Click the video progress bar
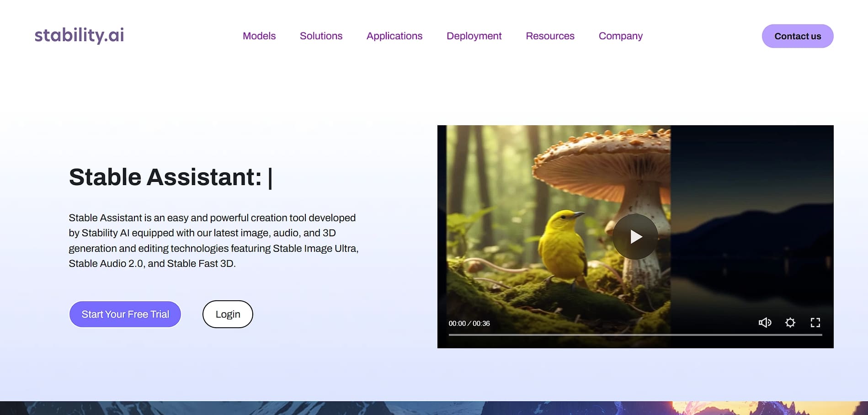 [x=635, y=335]
